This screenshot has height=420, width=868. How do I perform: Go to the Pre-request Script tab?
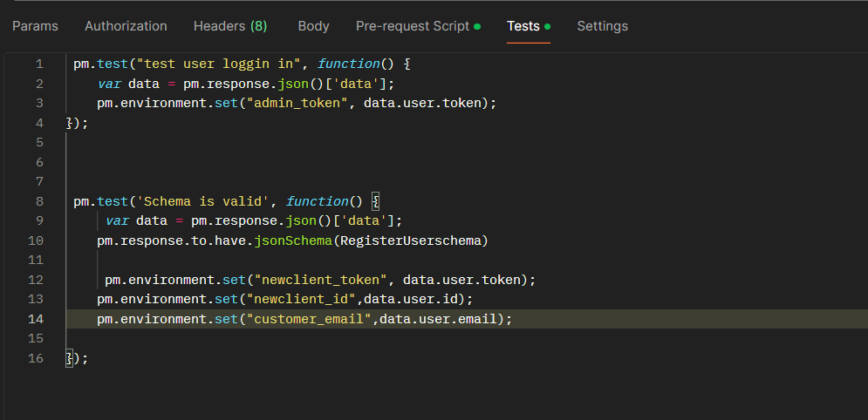(x=413, y=26)
